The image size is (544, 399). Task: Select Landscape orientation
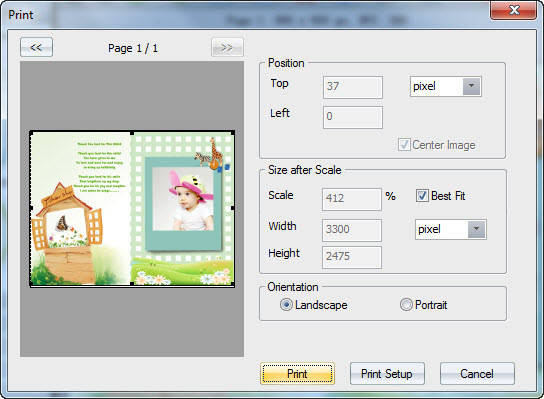[x=286, y=305]
